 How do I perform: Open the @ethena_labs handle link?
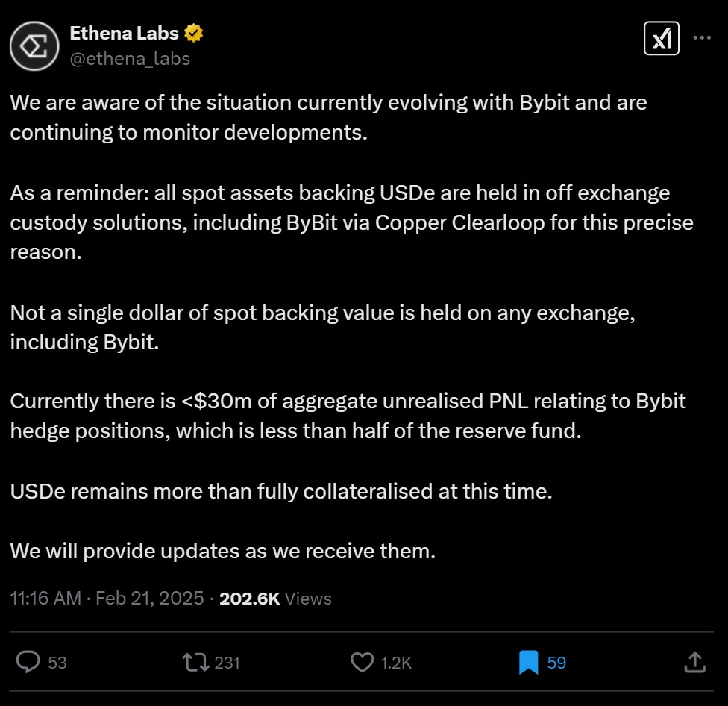(130, 58)
